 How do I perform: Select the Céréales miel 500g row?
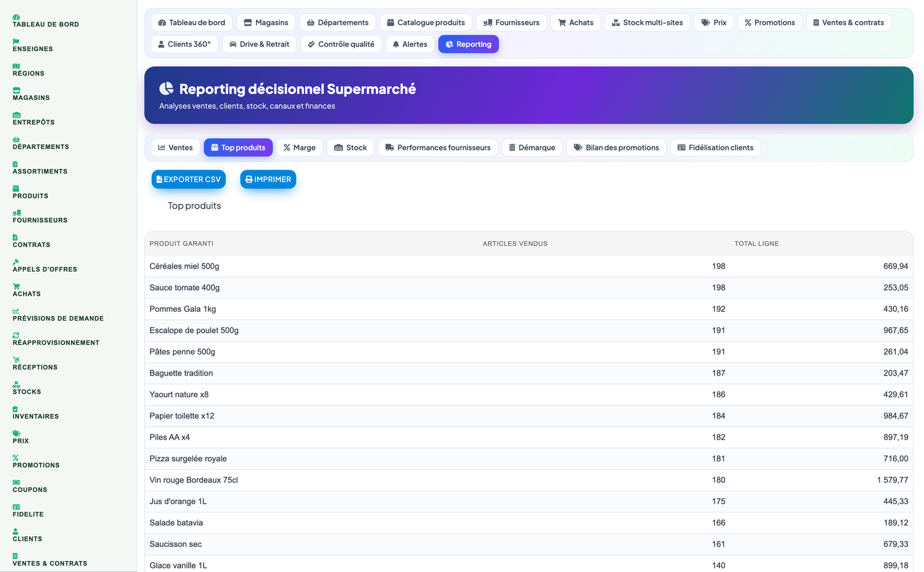[529, 266]
